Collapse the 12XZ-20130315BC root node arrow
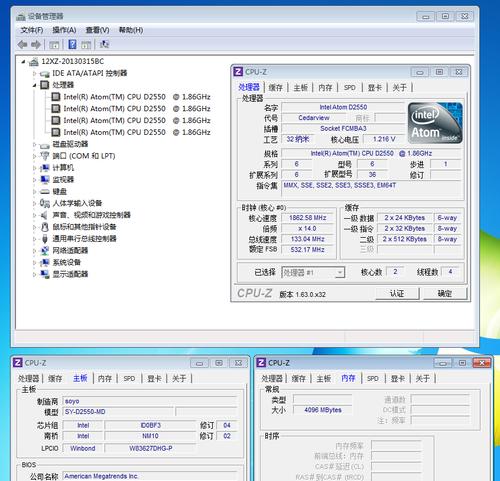The width and height of the screenshot is (500, 481). [x=23, y=62]
